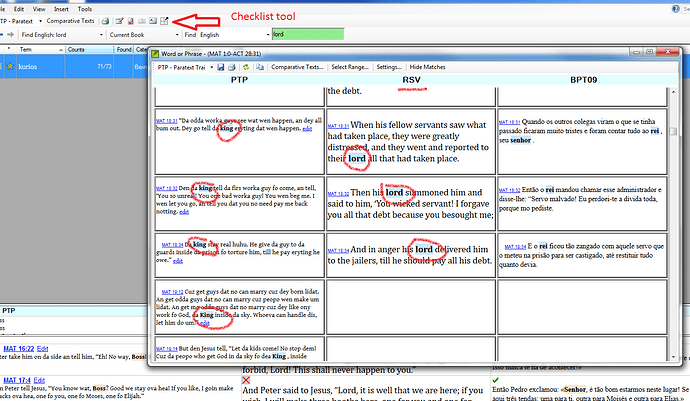
Task: Click the green checkmark below BPT09 text
Action: (495, 379)
